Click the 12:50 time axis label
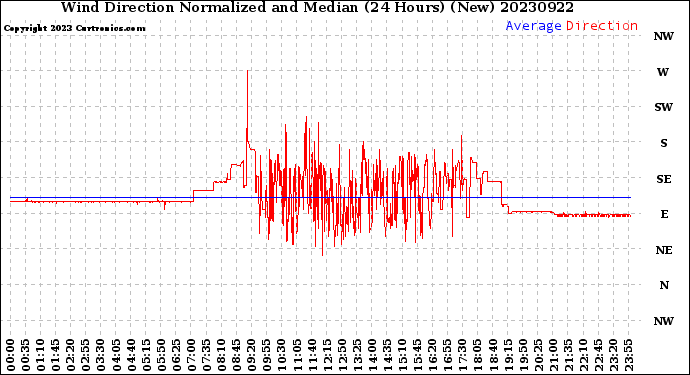Image resolution: width=690 pixels, height=375 pixels. (x=342, y=355)
